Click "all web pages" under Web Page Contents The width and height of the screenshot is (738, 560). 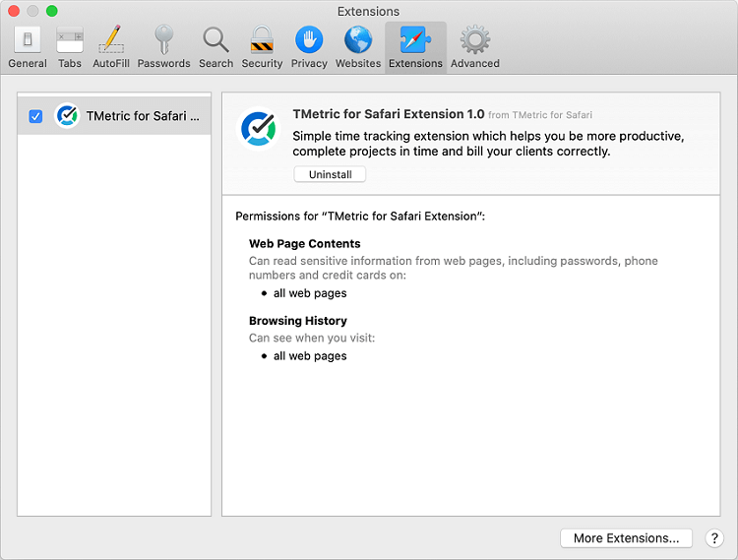coord(310,293)
